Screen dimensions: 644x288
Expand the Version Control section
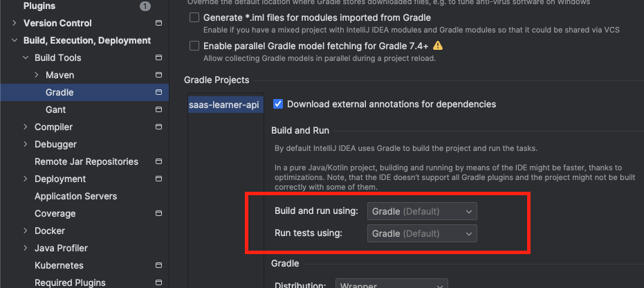(15, 23)
